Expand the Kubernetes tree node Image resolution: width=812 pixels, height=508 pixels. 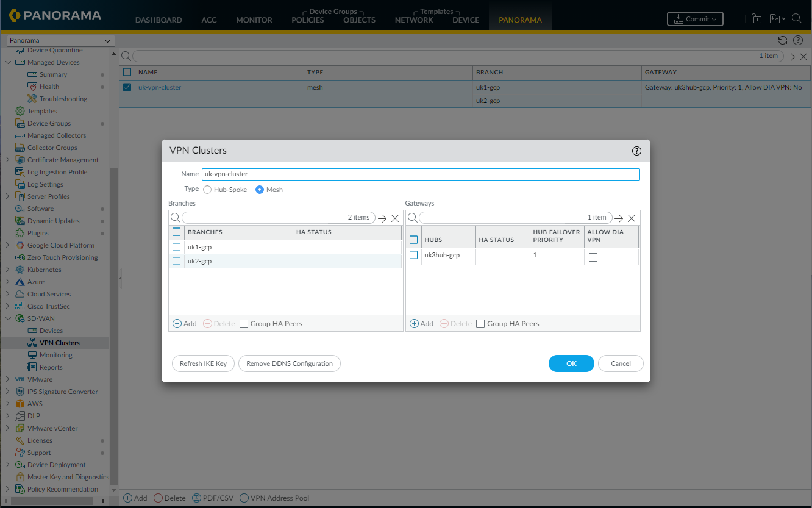click(8, 270)
